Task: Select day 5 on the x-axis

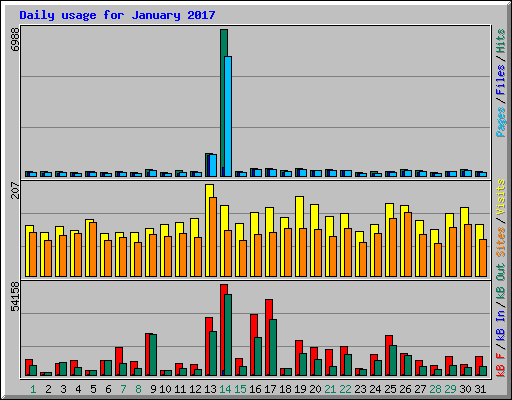Action: pos(93,389)
